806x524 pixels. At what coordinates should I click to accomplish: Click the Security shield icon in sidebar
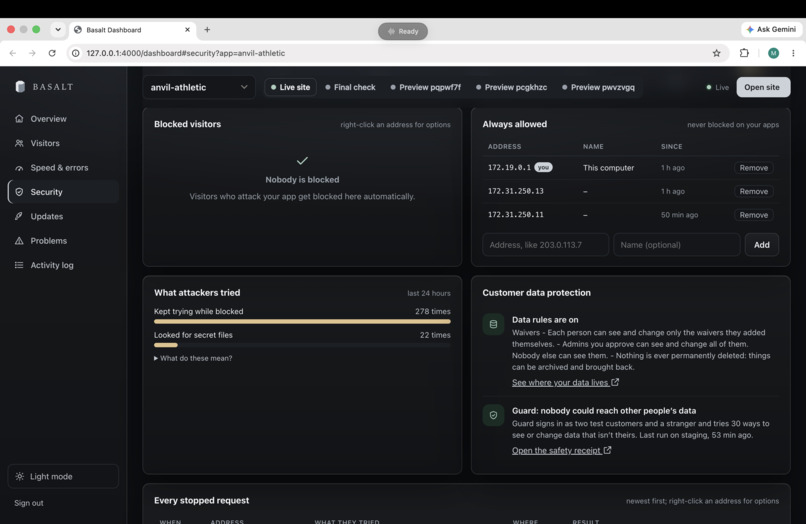point(19,192)
